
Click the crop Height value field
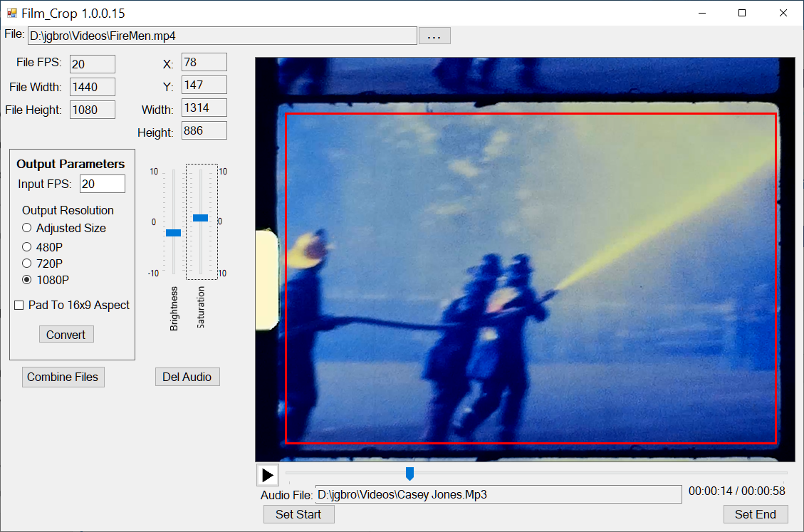coord(204,130)
